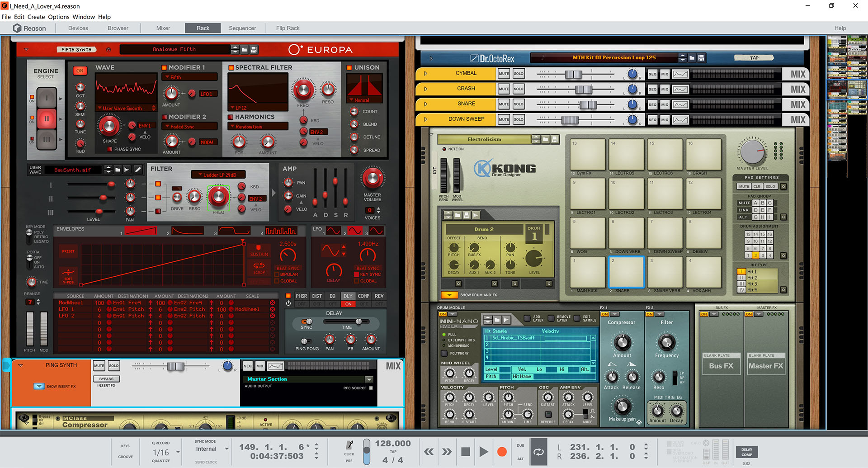Open the File menu
Screen dimensions: 868x468
tap(6, 17)
